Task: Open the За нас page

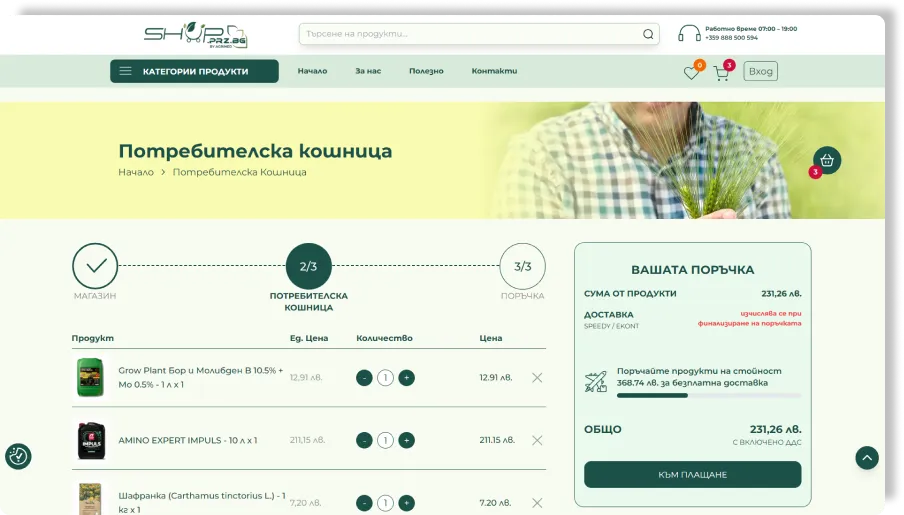Action: (x=368, y=71)
